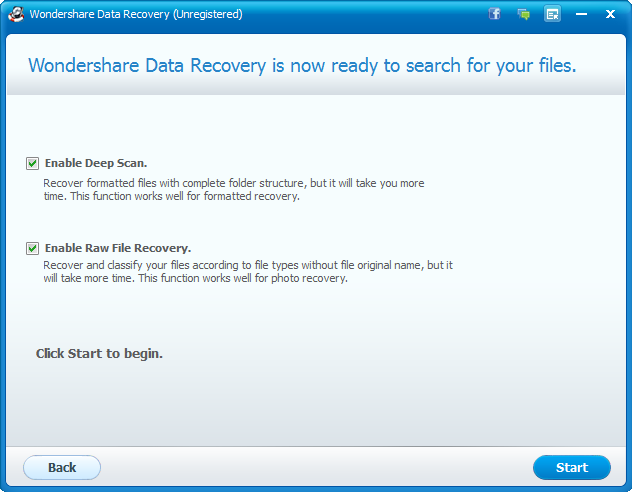Close the Wondershare Data Recovery window
The image size is (632, 492).
click(x=611, y=14)
